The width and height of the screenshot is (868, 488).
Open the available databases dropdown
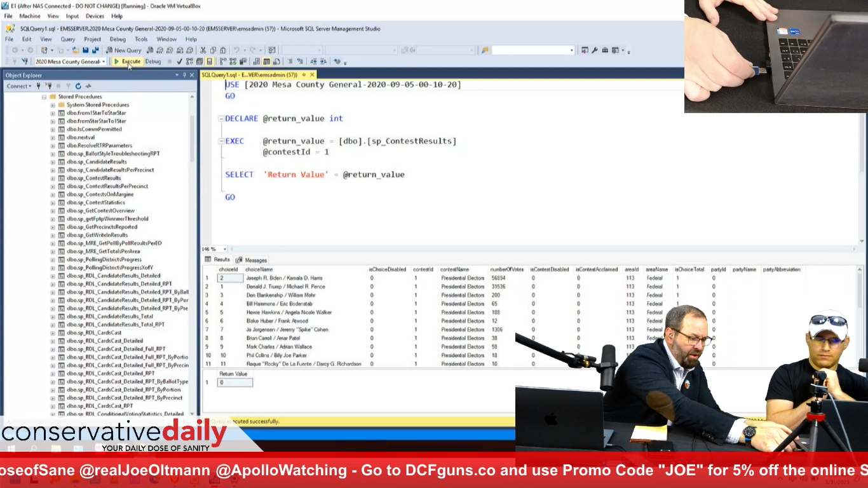coord(104,62)
